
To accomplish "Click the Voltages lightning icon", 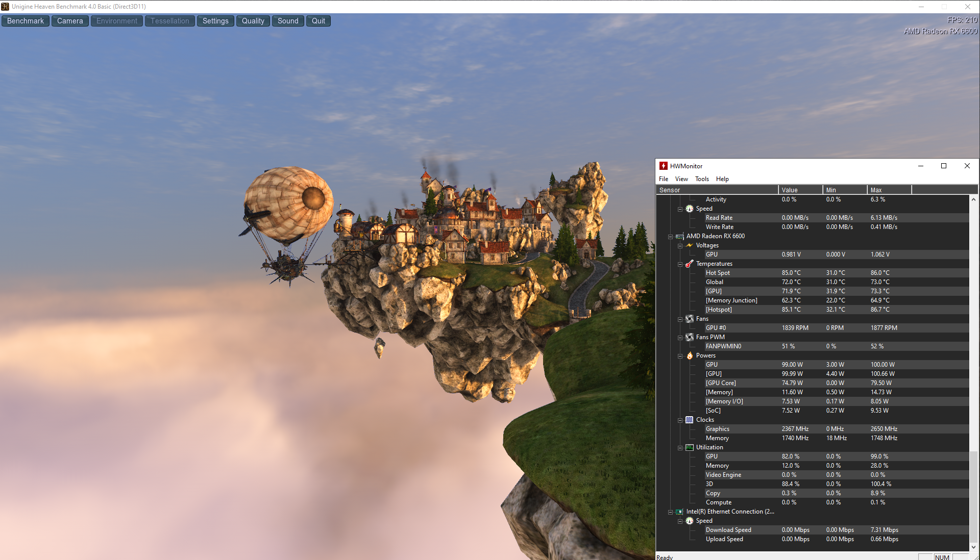I will pyautogui.click(x=690, y=245).
